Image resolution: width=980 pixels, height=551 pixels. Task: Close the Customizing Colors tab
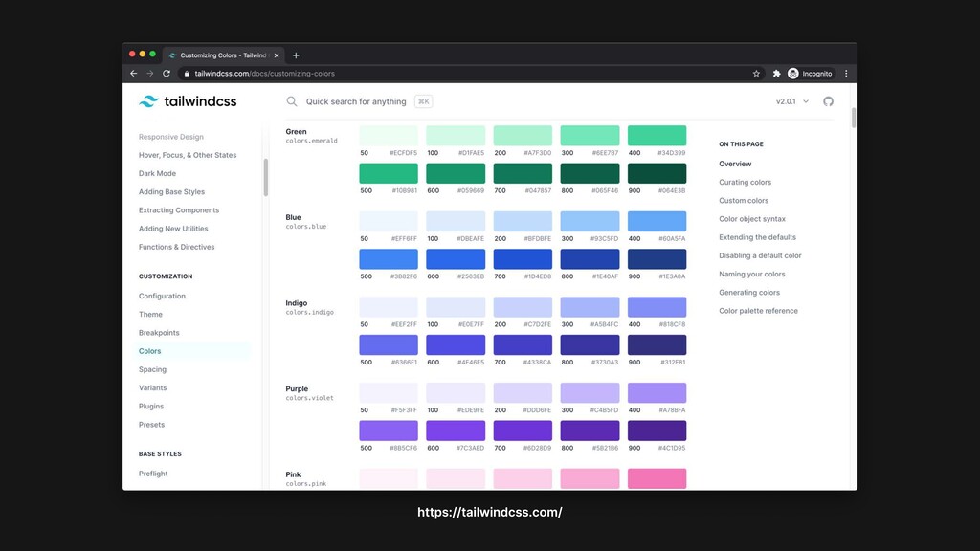tap(277, 55)
